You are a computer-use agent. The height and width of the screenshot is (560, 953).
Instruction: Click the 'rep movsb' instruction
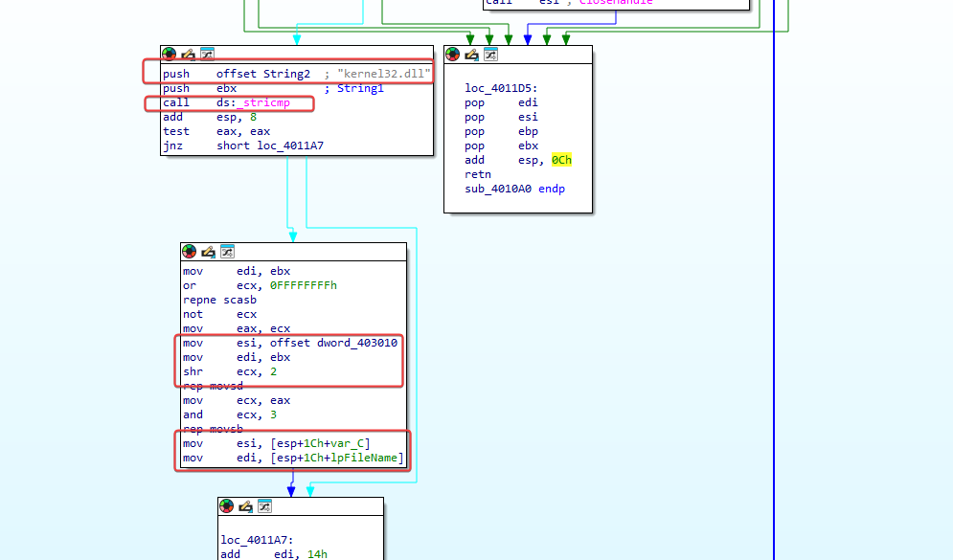pyautogui.click(x=213, y=430)
